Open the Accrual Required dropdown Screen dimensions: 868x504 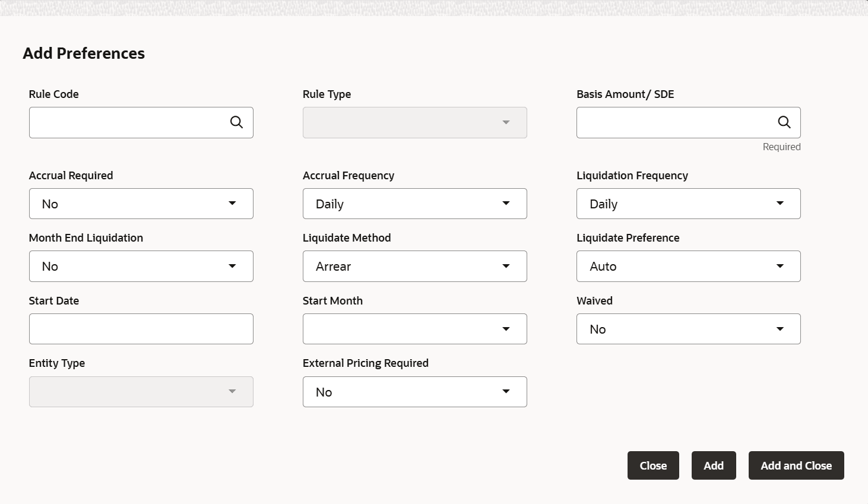[141, 204]
